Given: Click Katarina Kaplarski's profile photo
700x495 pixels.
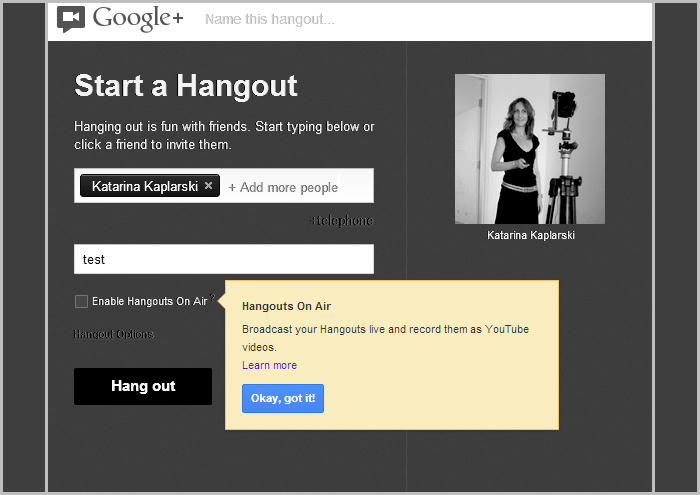Looking at the screenshot, I should coord(530,149).
